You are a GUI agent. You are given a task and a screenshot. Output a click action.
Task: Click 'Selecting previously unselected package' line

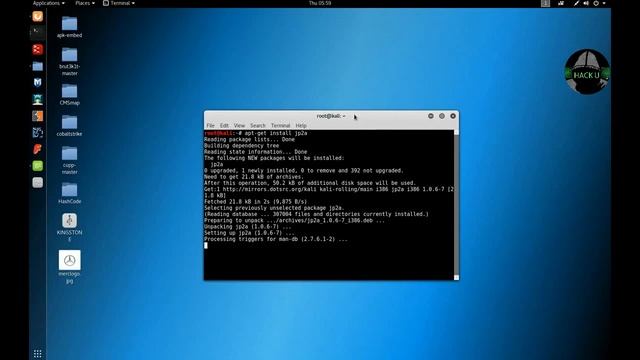pyautogui.click(x=274, y=208)
